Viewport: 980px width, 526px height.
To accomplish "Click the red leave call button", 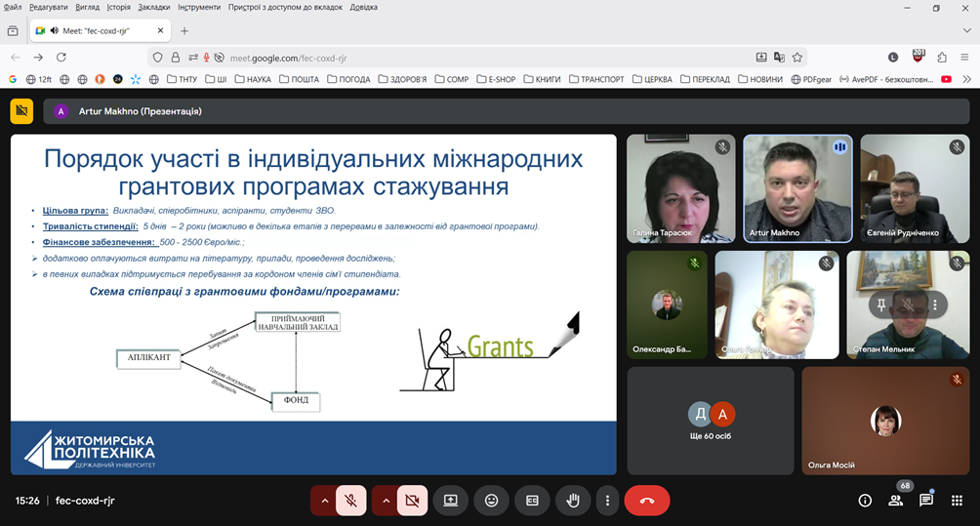I will [x=646, y=501].
